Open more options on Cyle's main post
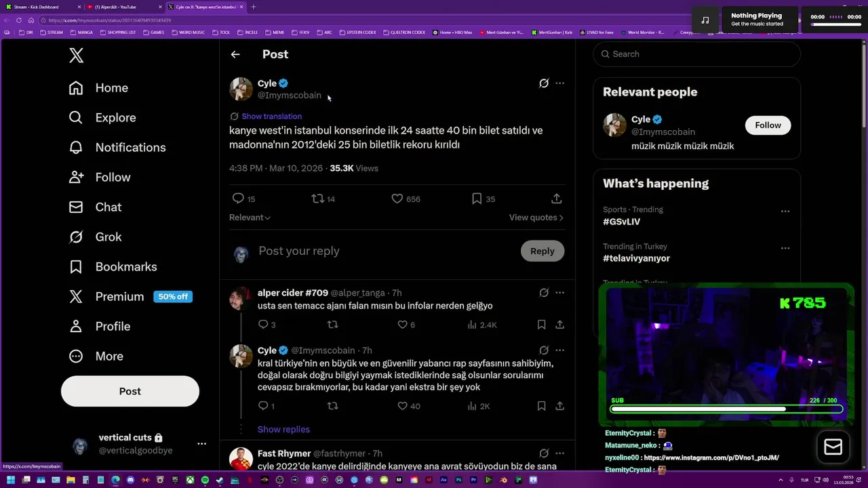Image resolution: width=868 pixels, height=488 pixels. pos(560,83)
